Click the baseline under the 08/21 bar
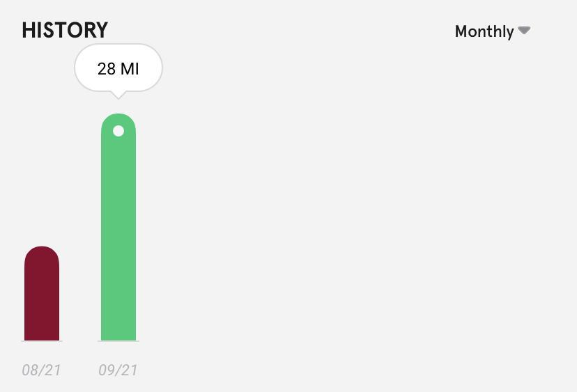This screenshot has height=392, width=577. tap(42, 341)
